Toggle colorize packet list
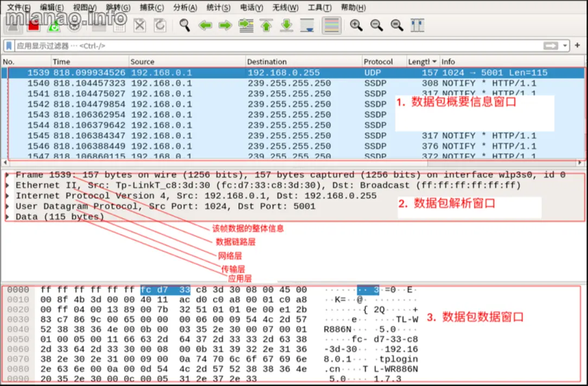This screenshot has height=386, width=588. click(x=331, y=26)
